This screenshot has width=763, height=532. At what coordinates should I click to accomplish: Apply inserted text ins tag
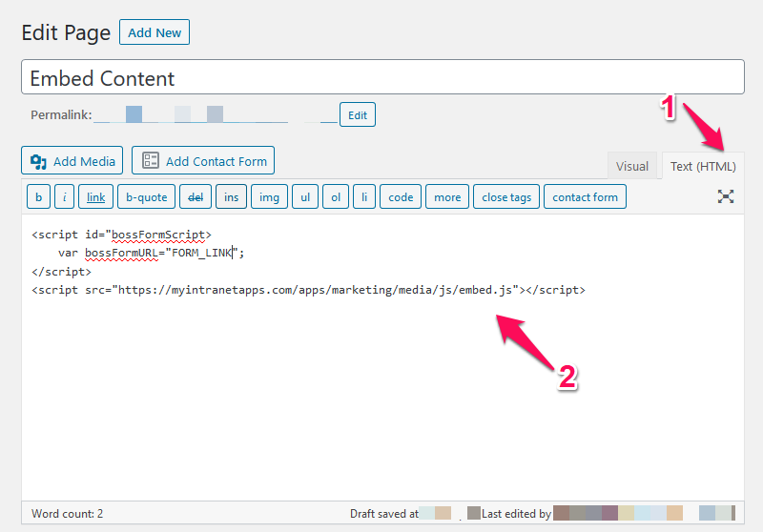pos(231,197)
